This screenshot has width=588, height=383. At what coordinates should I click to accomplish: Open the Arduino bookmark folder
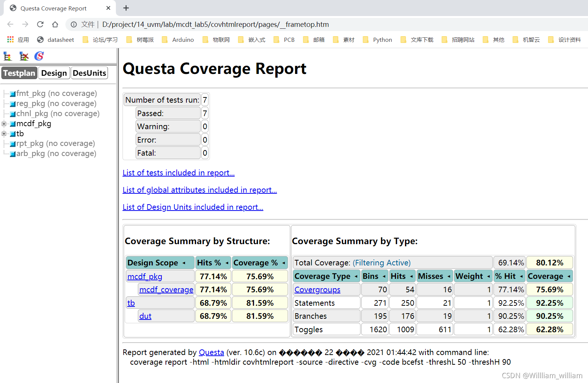[x=178, y=40]
